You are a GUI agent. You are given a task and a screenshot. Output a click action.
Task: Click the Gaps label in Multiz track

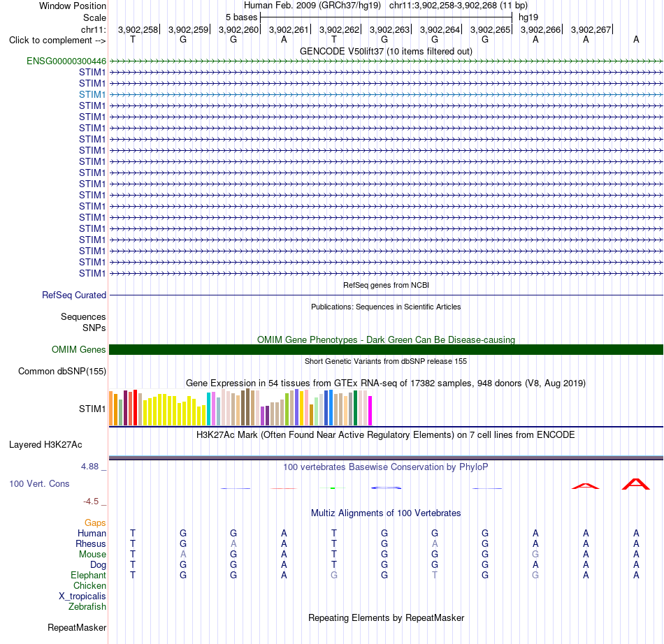(95, 523)
